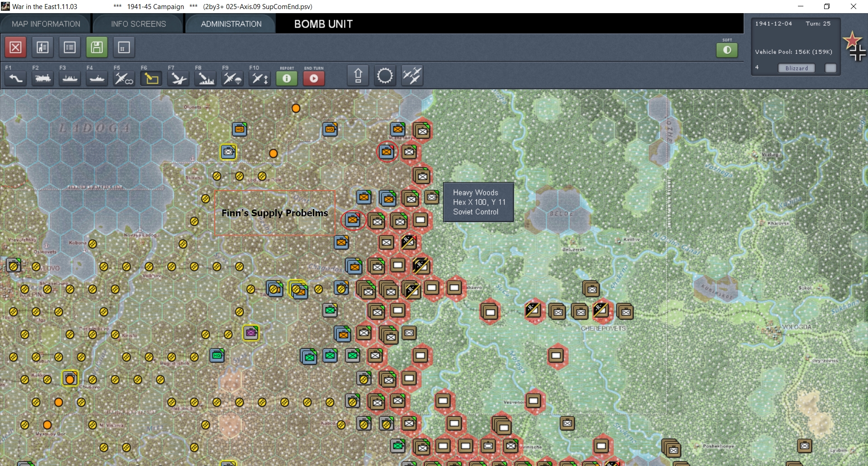
Task: Open the green REPORT button
Action: [287, 78]
